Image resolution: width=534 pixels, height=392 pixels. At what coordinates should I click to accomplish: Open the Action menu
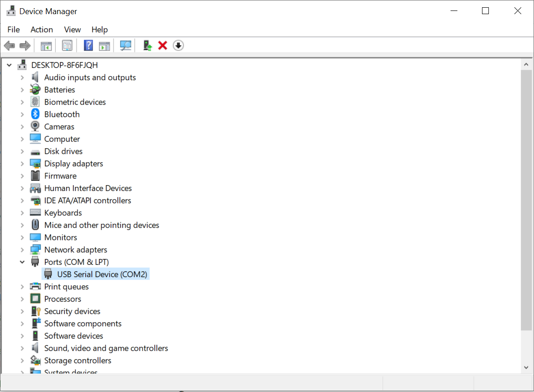pyautogui.click(x=41, y=30)
